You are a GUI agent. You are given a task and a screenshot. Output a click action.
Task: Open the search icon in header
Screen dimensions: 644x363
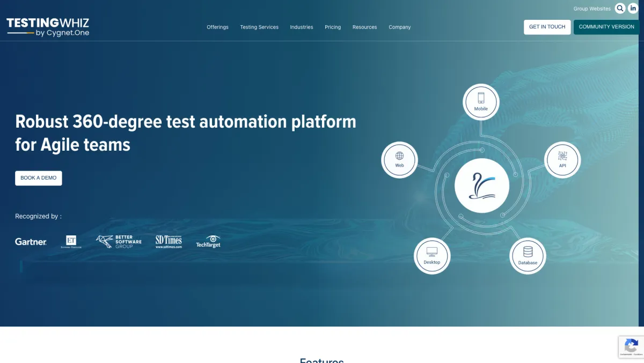tap(620, 9)
